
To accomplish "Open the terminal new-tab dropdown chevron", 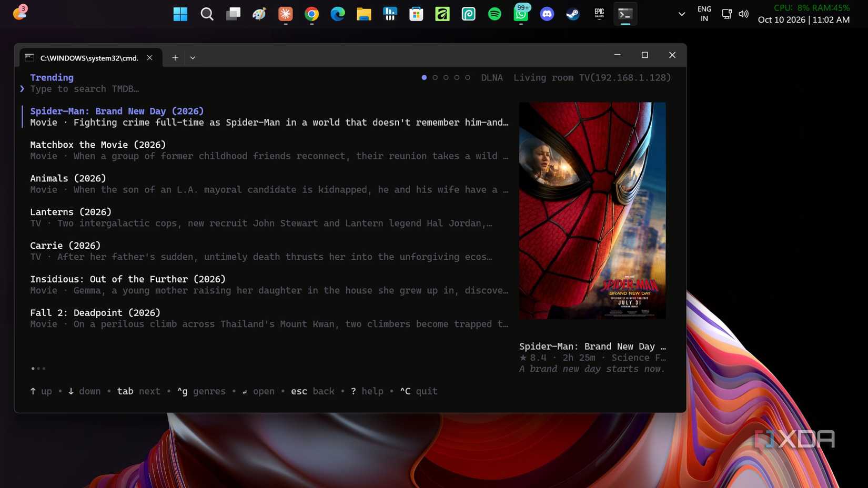I will 193,58.
